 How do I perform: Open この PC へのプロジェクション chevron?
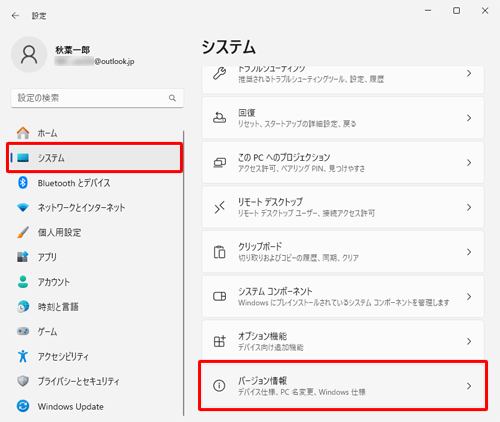469,163
